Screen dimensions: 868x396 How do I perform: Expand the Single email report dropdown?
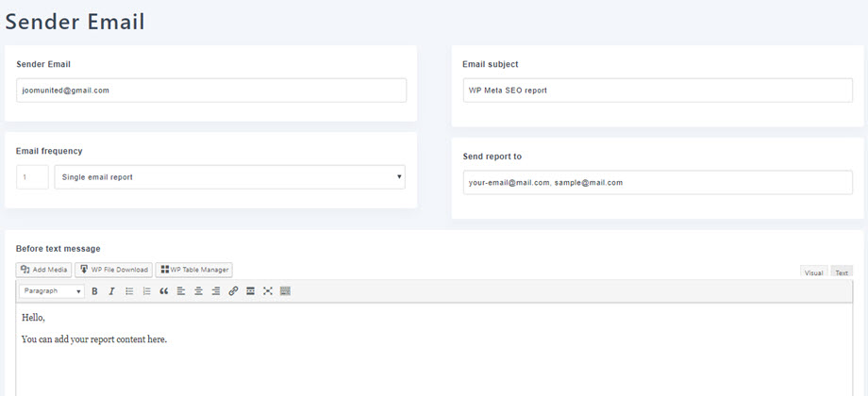pyautogui.click(x=229, y=176)
